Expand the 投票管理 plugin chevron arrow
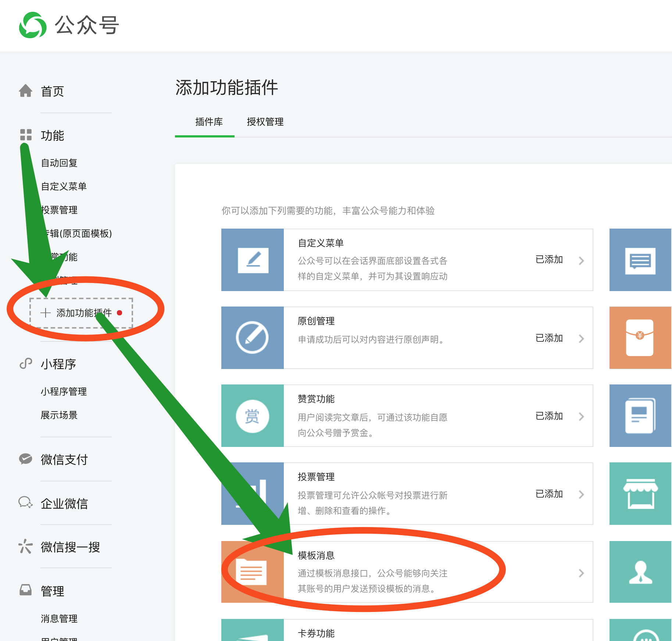This screenshot has height=641, width=672. [x=581, y=494]
